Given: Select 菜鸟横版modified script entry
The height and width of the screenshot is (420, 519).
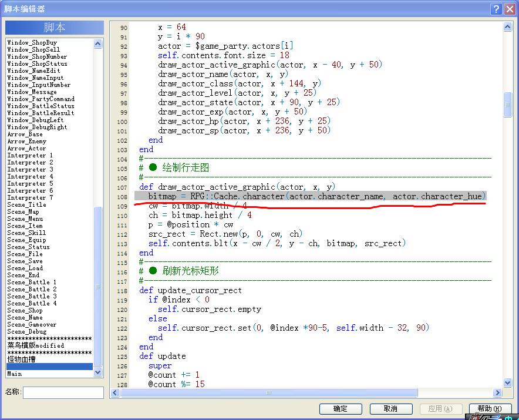Looking at the screenshot, I should coord(36,345).
